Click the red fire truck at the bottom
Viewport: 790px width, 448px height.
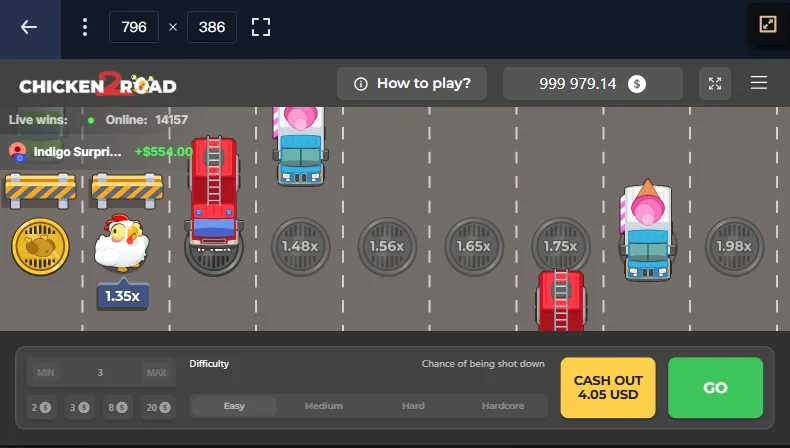coord(561,300)
